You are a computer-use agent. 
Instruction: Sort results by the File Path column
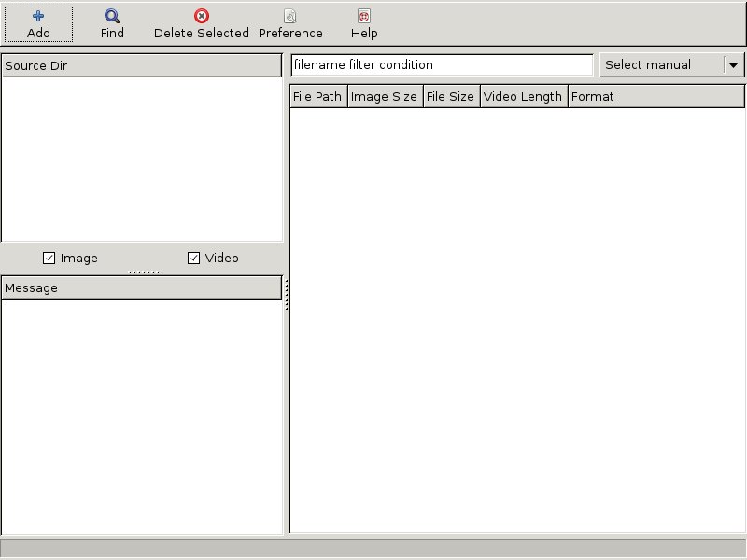[317, 95]
